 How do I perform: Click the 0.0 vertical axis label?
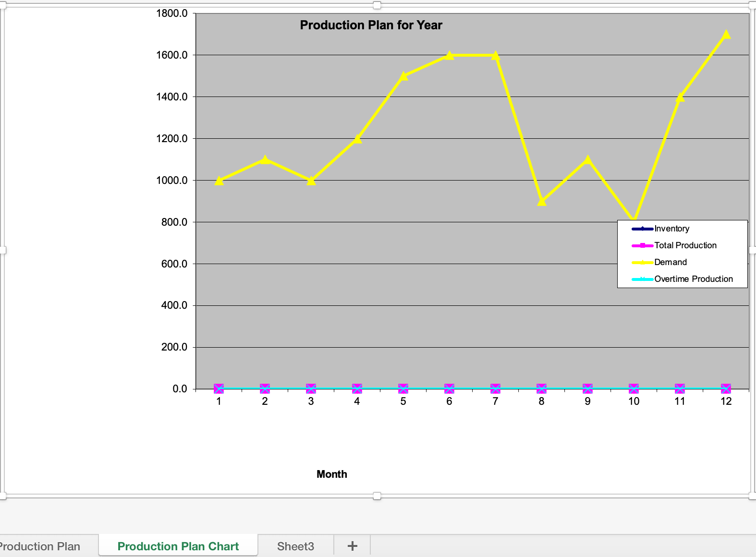click(x=180, y=389)
